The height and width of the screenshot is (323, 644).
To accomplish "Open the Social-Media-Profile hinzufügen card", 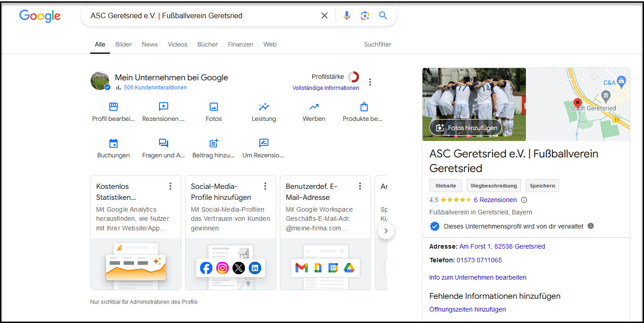I will click(231, 233).
